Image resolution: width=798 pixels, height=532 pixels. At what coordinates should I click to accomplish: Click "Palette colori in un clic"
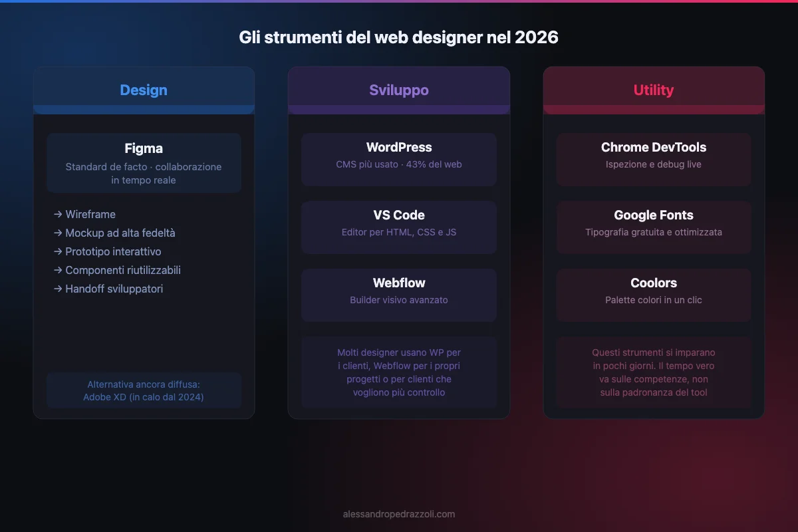click(x=654, y=300)
